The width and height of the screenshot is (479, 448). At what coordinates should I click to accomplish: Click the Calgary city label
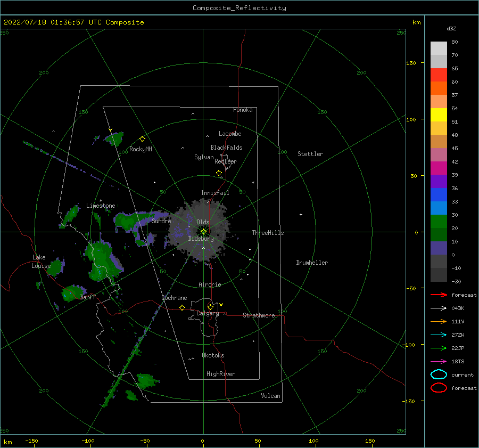208,313
